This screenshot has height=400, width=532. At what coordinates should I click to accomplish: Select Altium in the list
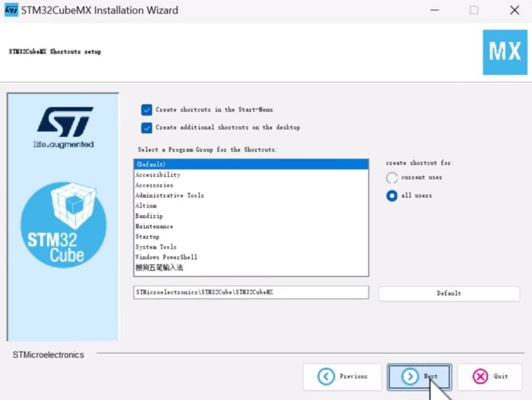pyautogui.click(x=251, y=206)
